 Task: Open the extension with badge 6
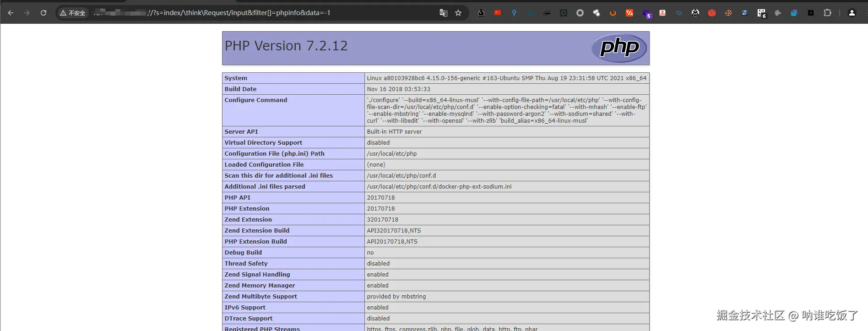pyautogui.click(x=762, y=14)
